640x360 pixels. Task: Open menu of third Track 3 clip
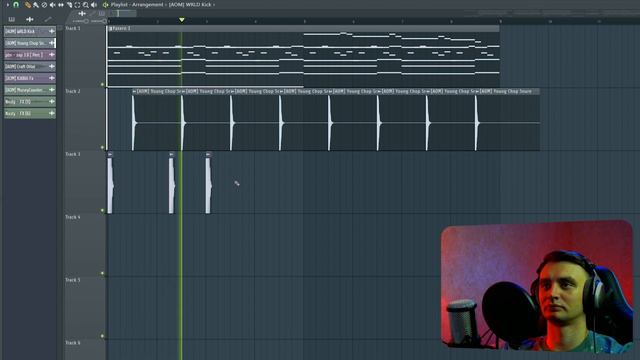(208, 154)
